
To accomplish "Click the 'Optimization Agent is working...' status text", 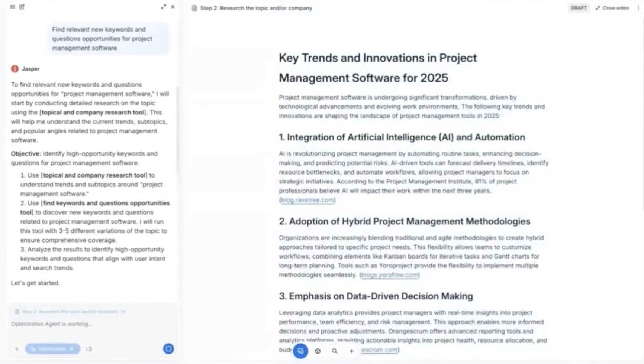I will click(52, 324).
